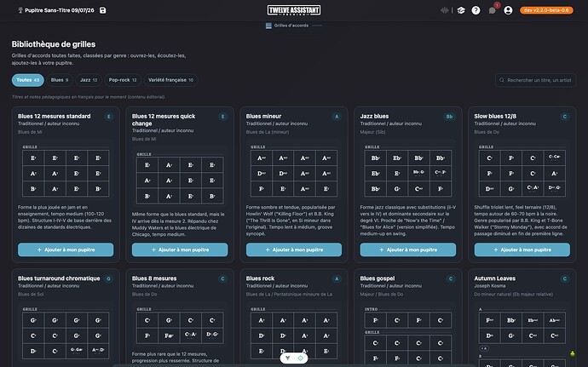Screen dimensions: 588x367
Task: Select the Variété française filter chip
Action: (x=170, y=80)
